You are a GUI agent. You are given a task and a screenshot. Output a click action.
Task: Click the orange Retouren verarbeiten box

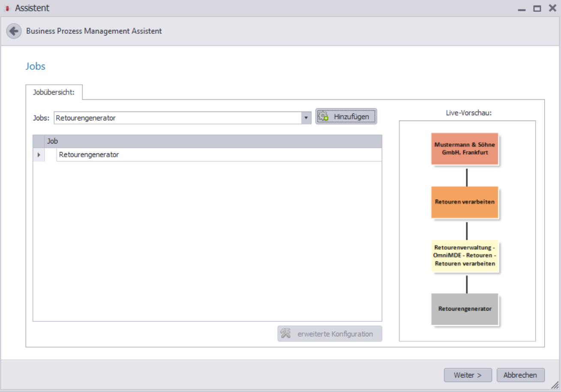coord(465,202)
